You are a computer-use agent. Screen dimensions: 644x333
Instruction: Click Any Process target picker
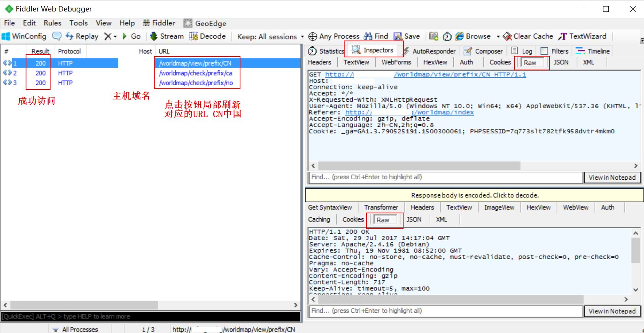coord(334,36)
